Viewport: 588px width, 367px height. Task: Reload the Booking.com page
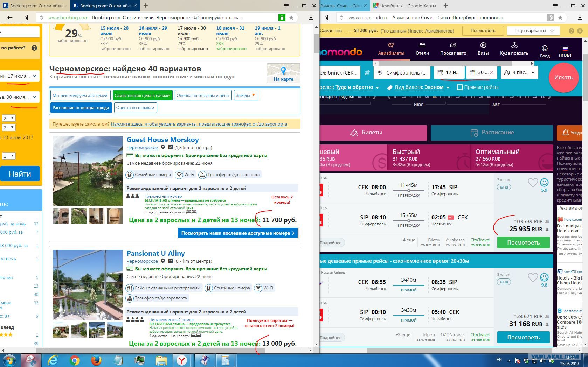click(41, 17)
